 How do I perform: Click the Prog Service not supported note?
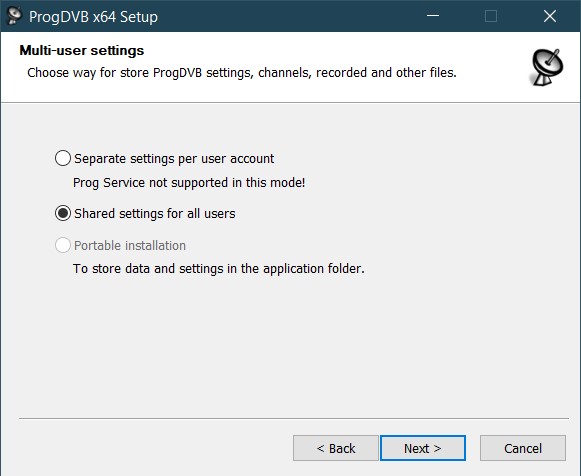(189, 183)
